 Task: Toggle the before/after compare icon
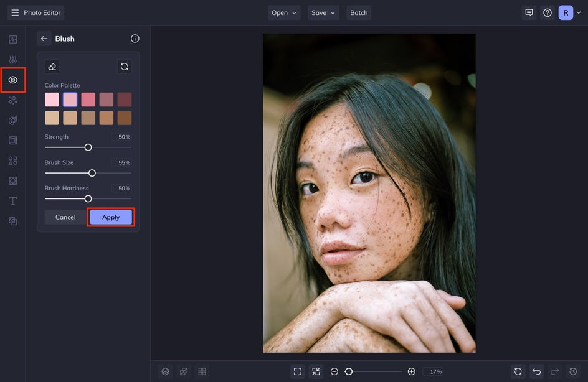click(184, 371)
